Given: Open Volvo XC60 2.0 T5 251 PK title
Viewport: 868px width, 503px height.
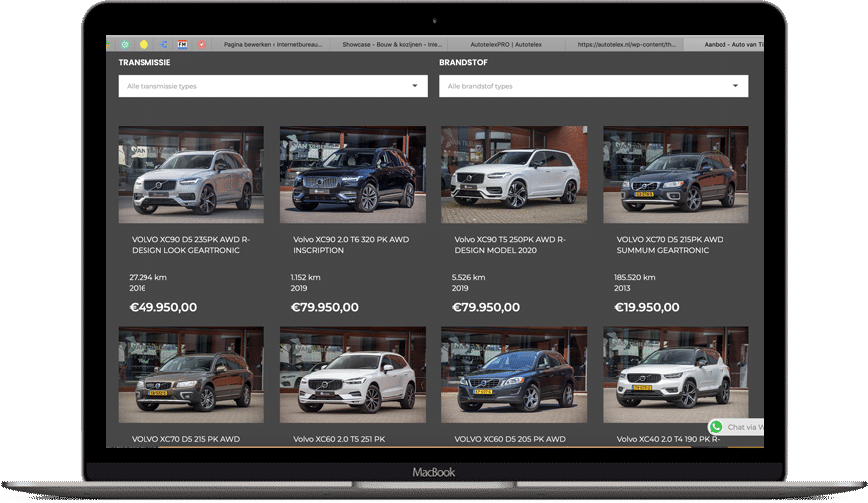Looking at the screenshot, I should 339,439.
